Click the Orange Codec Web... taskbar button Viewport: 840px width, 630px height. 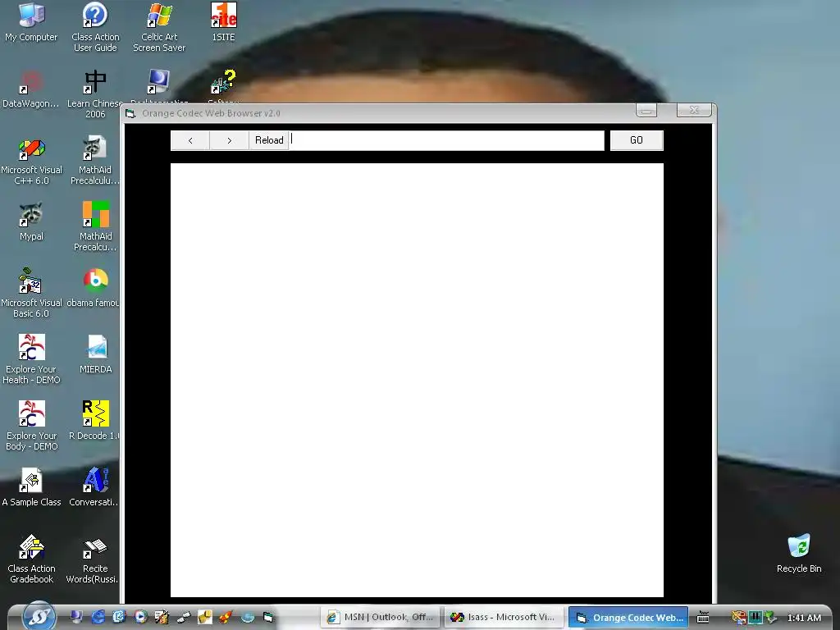(x=628, y=617)
